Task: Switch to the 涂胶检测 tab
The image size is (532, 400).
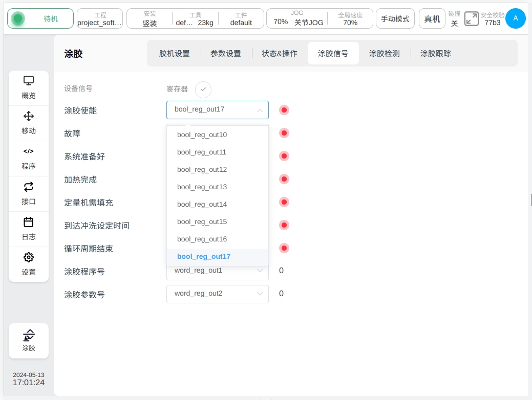Action: coord(384,53)
